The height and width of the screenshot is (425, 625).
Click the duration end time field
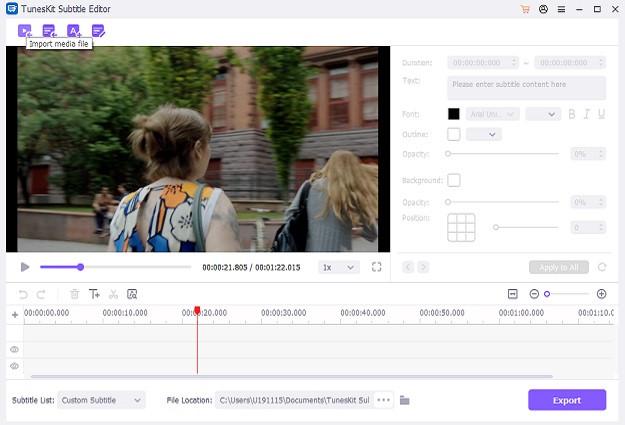click(x=570, y=63)
